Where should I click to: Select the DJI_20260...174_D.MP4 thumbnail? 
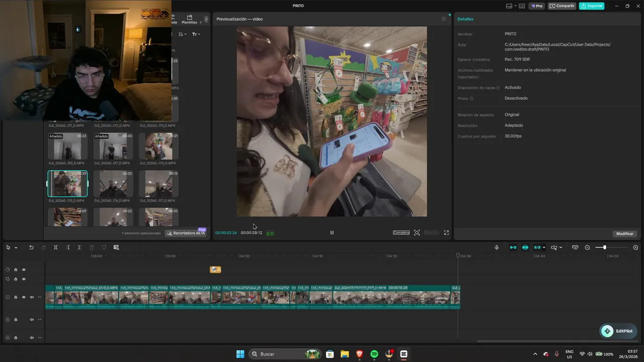[158, 146]
